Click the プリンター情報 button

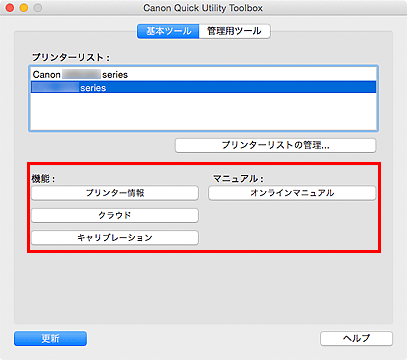pos(115,193)
